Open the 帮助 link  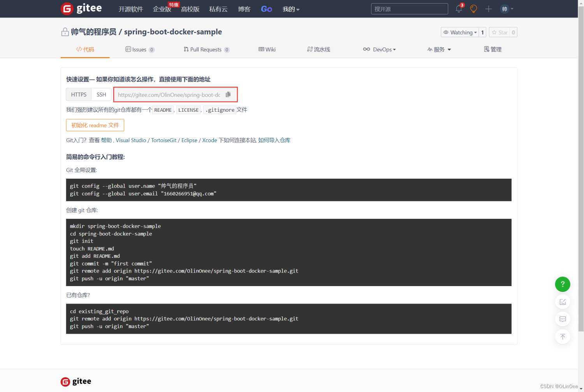coord(106,140)
